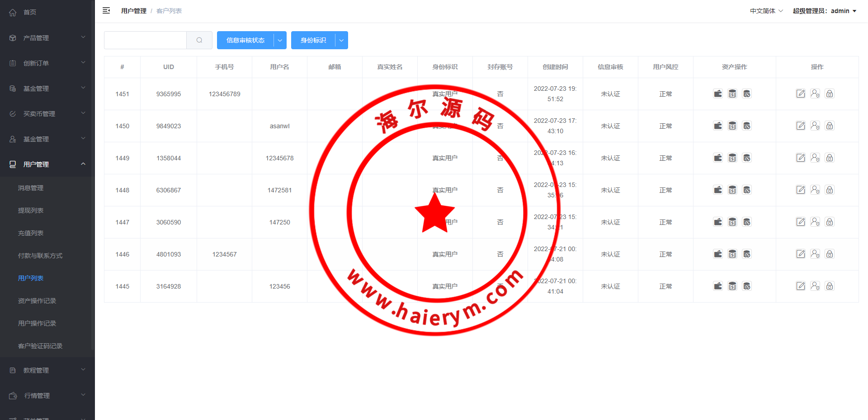868x420 pixels.
Task: Click the 用户管理 breadcrumb link
Action: pyautogui.click(x=134, y=11)
